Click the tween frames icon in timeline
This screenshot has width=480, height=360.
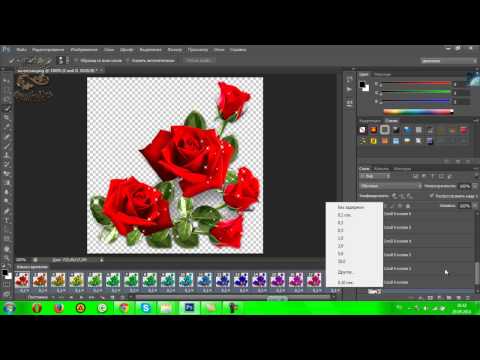point(102,297)
